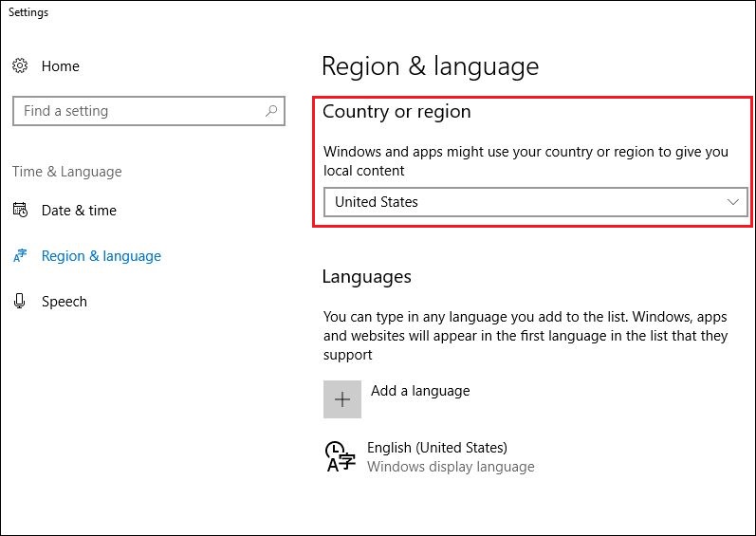756x536 pixels.
Task: Focus the Find a setting search box
Action: coord(149,111)
